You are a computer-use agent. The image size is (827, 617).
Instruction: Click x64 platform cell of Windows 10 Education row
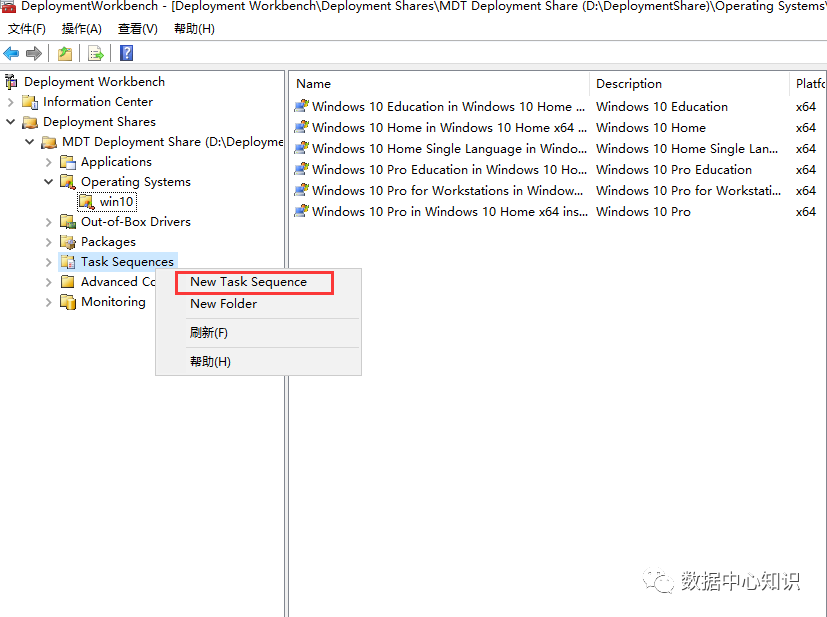806,107
